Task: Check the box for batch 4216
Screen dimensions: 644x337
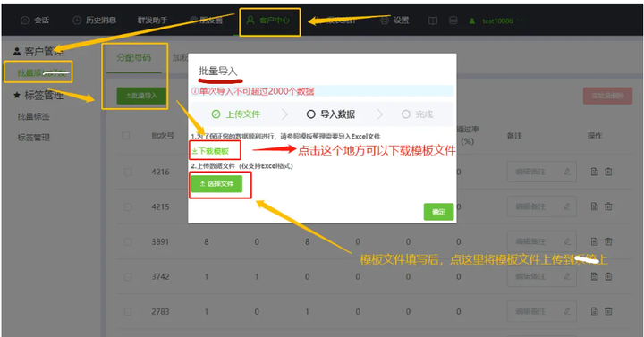Action: [128, 172]
